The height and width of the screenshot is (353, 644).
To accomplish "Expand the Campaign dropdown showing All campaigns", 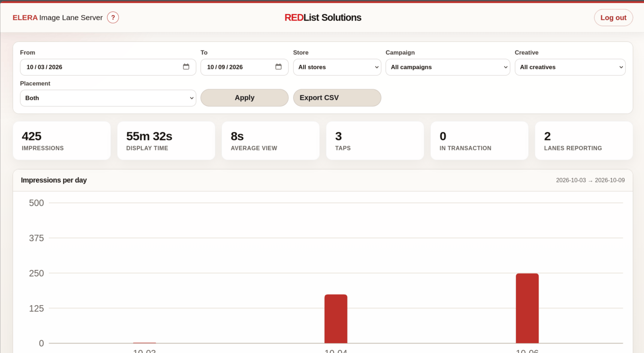I will [x=448, y=67].
